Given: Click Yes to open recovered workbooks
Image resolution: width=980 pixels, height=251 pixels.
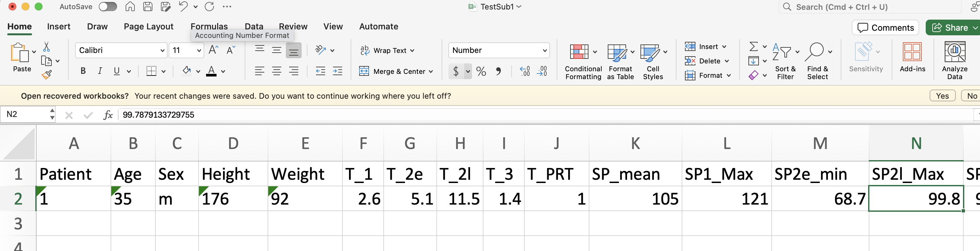Looking at the screenshot, I should pyautogui.click(x=942, y=96).
